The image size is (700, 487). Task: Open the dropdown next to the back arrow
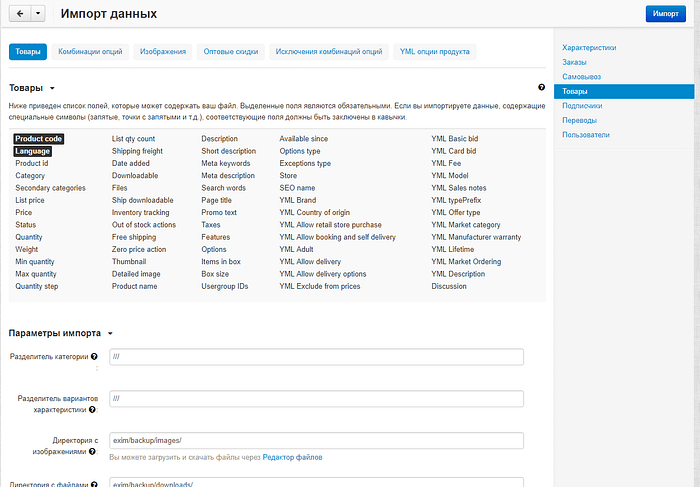[x=38, y=14]
